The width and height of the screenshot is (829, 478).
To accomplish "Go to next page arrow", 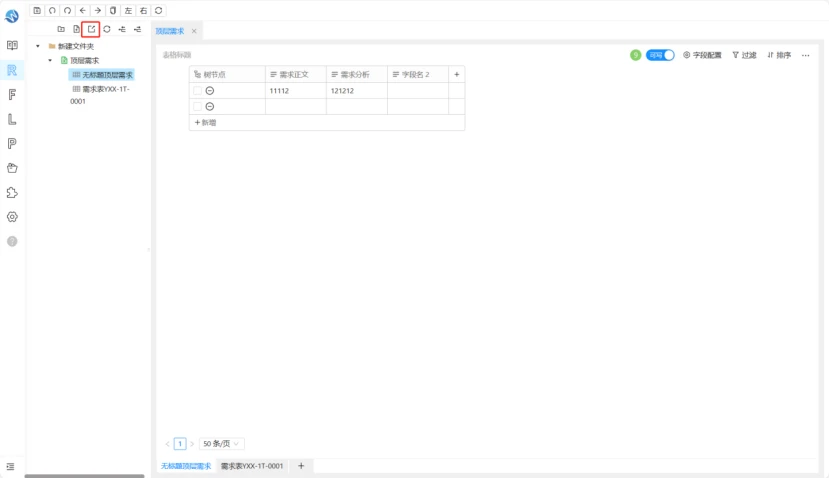I will click(192, 444).
